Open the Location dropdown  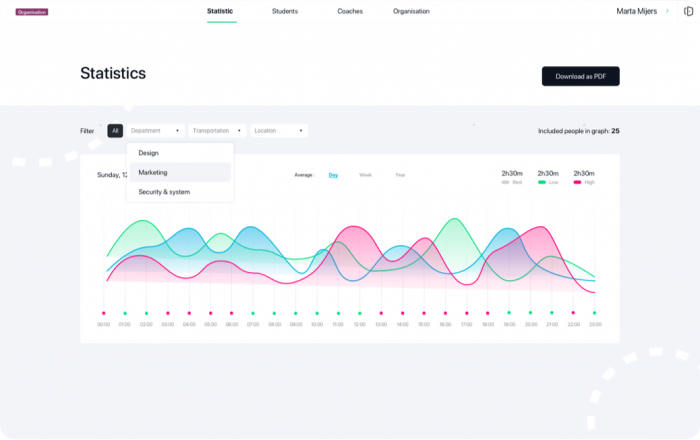coord(279,131)
